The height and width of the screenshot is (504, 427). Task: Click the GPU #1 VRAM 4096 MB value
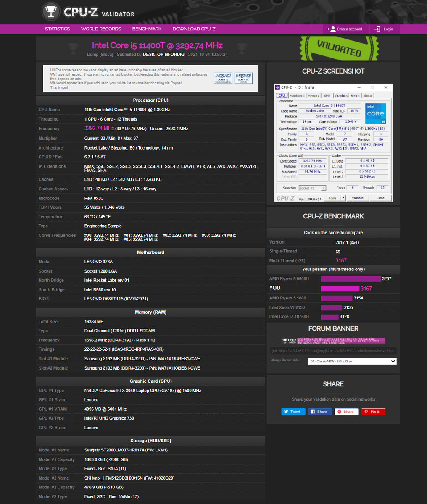point(105,409)
